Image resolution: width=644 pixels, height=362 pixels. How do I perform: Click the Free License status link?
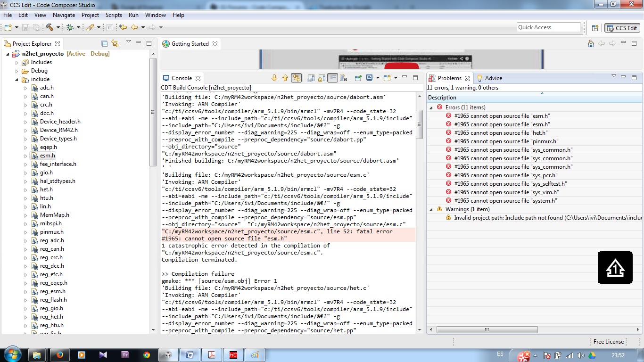(x=608, y=342)
